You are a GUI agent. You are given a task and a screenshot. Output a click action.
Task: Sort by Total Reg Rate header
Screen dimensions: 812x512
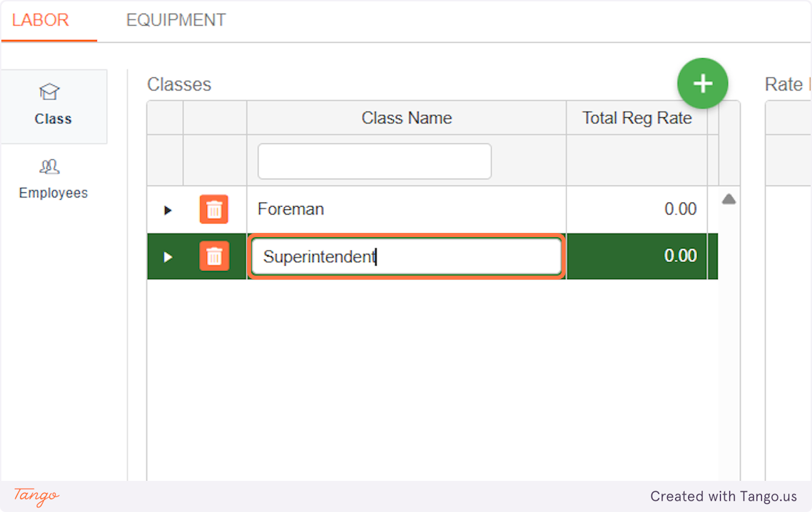(637, 119)
